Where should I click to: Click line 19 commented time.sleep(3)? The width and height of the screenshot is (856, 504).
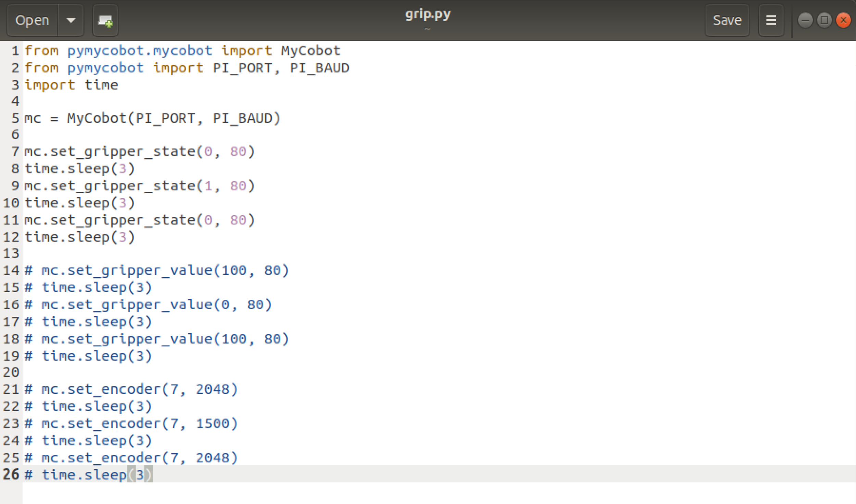(88, 356)
